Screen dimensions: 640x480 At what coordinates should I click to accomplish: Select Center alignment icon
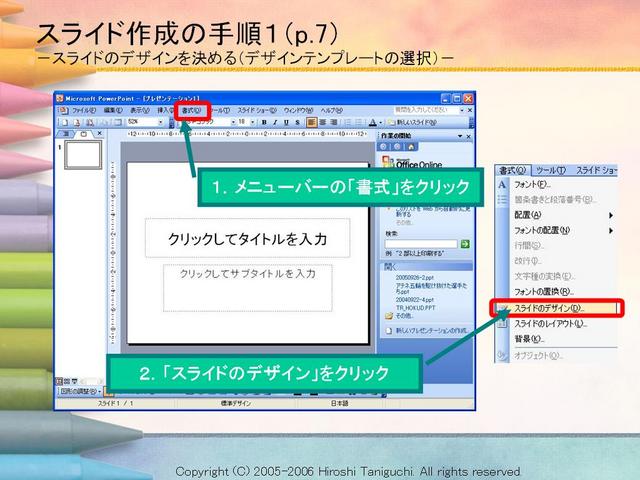point(323,122)
